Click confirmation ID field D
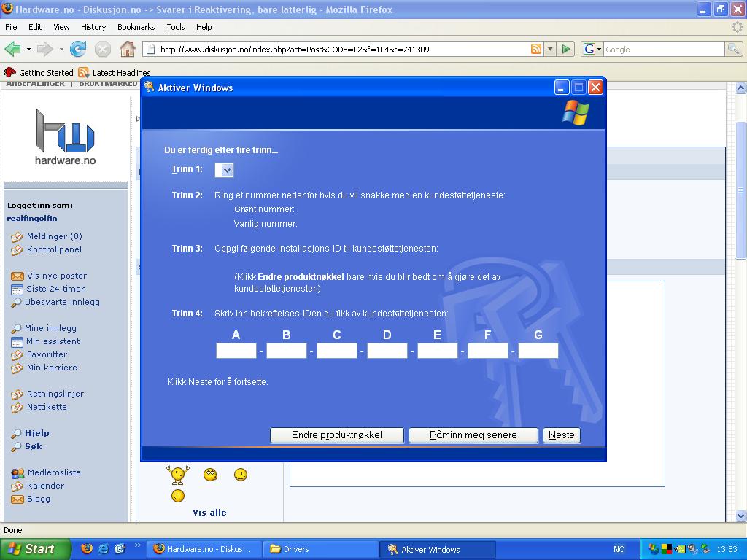The width and height of the screenshot is (747, 560). 387,351
